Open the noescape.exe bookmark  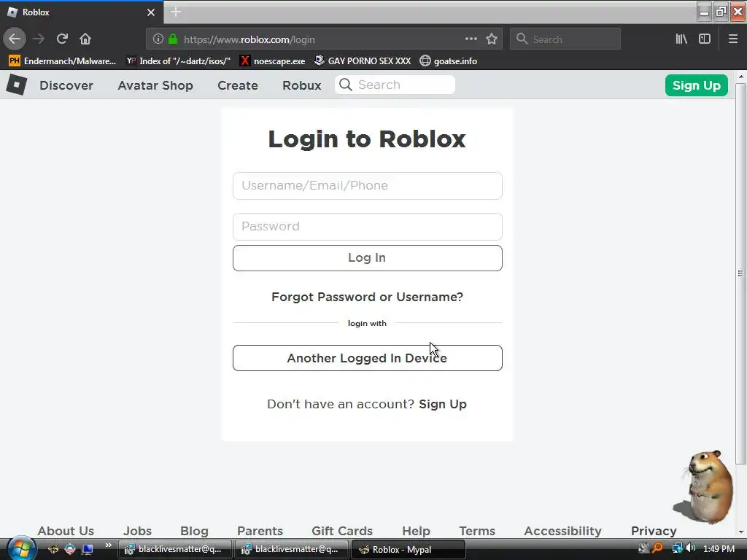click(x=273, y=61)
